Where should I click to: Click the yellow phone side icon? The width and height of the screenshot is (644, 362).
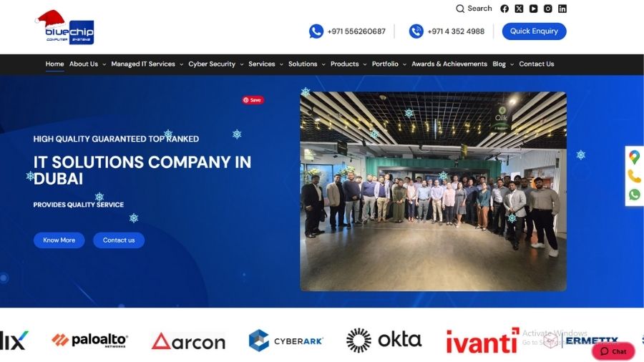tap(634, 176)
